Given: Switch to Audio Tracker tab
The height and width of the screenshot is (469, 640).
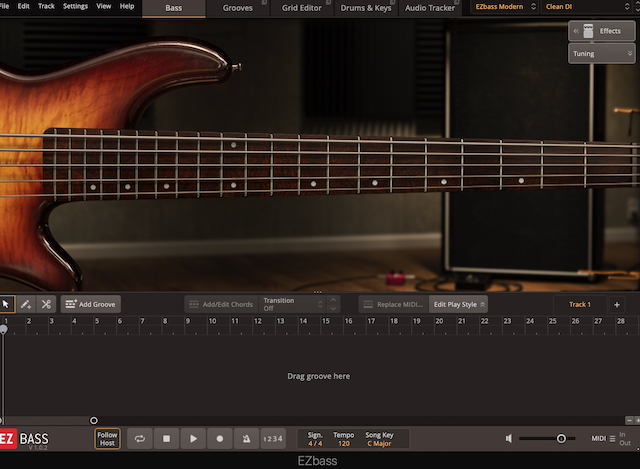Looking at the screenshot, I should click(x=430, y=8).
